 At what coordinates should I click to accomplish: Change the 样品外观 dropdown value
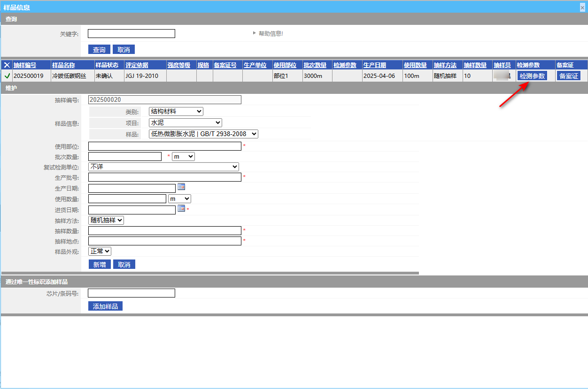pos(100,251)
